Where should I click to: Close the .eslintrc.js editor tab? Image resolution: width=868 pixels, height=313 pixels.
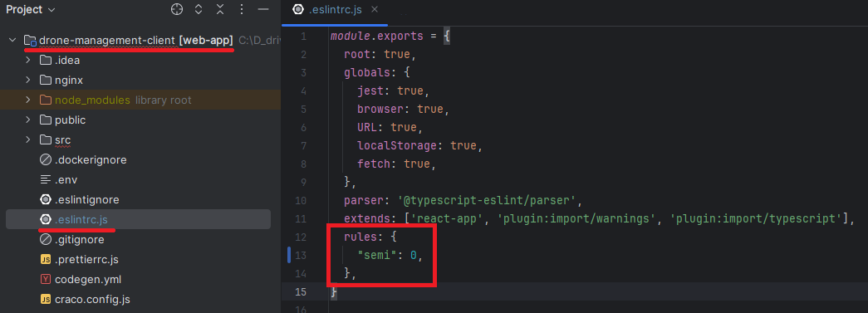click(x=375, y=9)
